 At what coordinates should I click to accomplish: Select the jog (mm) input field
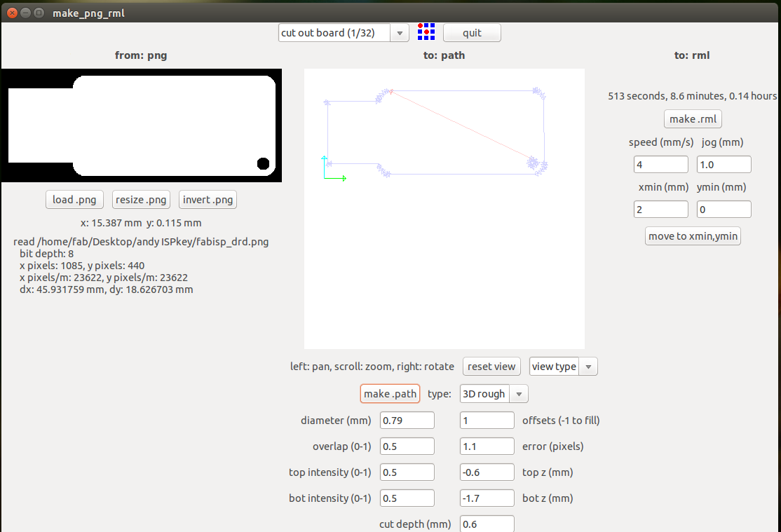[724, 165]
